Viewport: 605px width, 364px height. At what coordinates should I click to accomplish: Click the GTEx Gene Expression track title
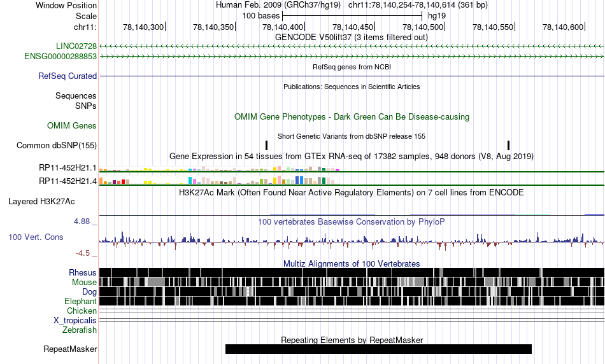pyautogui.click(x=352, y=157)
